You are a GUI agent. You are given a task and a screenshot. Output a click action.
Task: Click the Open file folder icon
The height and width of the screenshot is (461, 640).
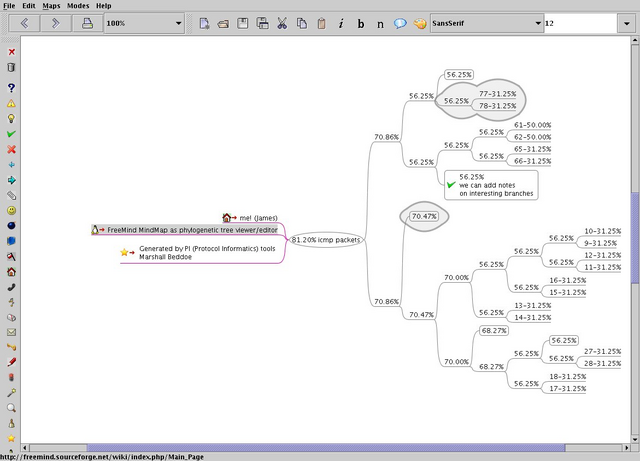coord(223,24)
